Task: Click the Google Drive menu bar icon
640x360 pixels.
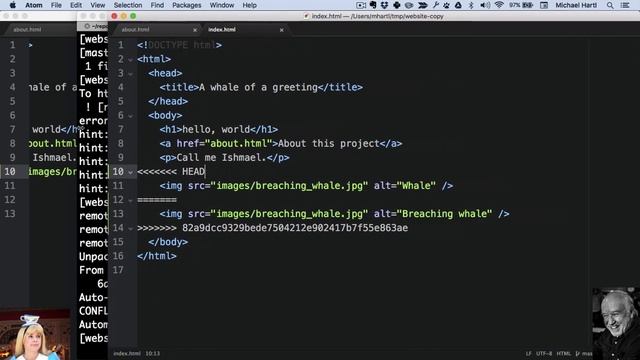Action: (458, 5)
